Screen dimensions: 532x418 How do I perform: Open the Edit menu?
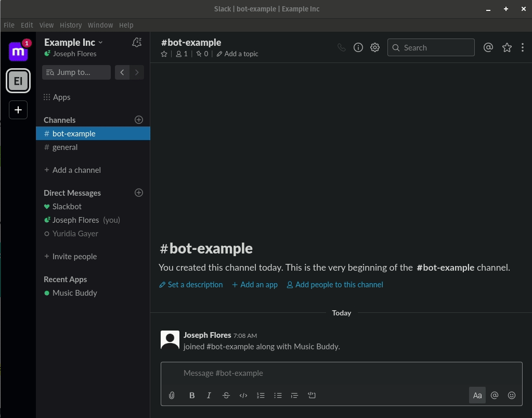click(27, 25)
